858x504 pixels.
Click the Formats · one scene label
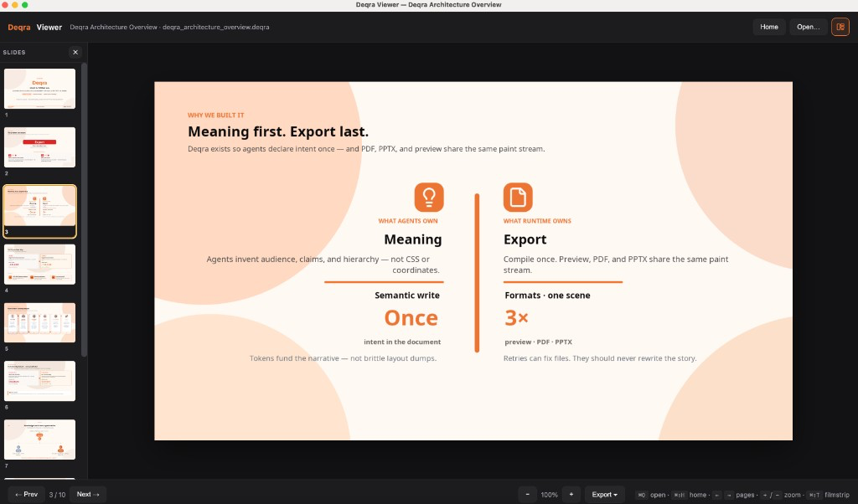(x=547, y=296)
